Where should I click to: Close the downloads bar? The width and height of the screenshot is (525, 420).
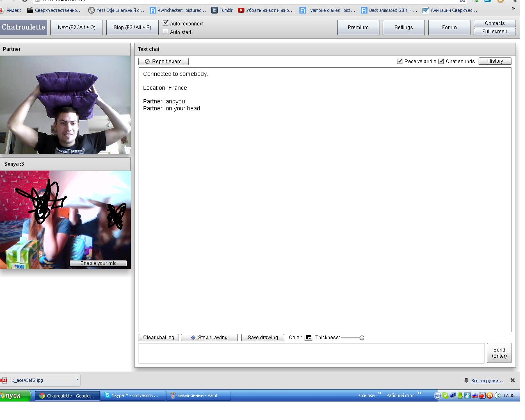click(x=513, y=380)
